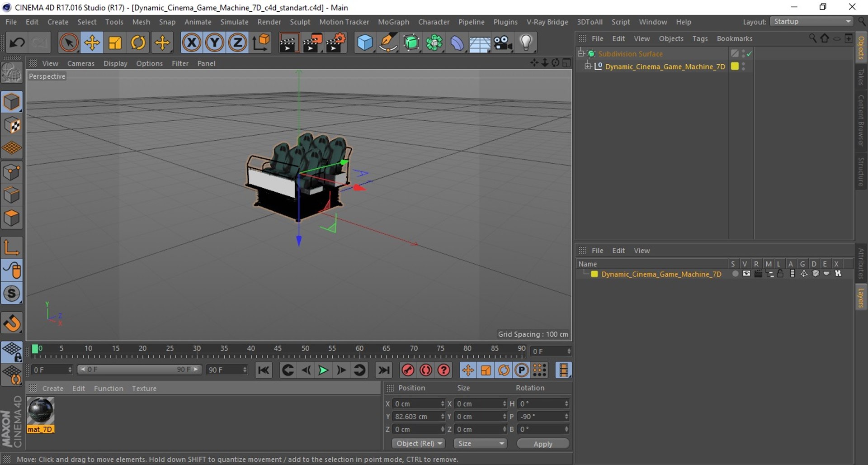Play animation forward
868x465 pixels.
click(323, 370)
